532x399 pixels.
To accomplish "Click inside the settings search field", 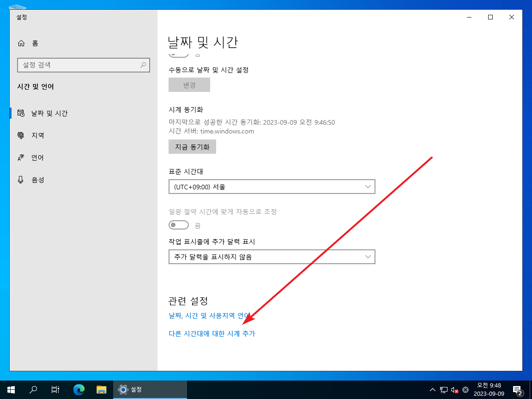I will (83, 65).
